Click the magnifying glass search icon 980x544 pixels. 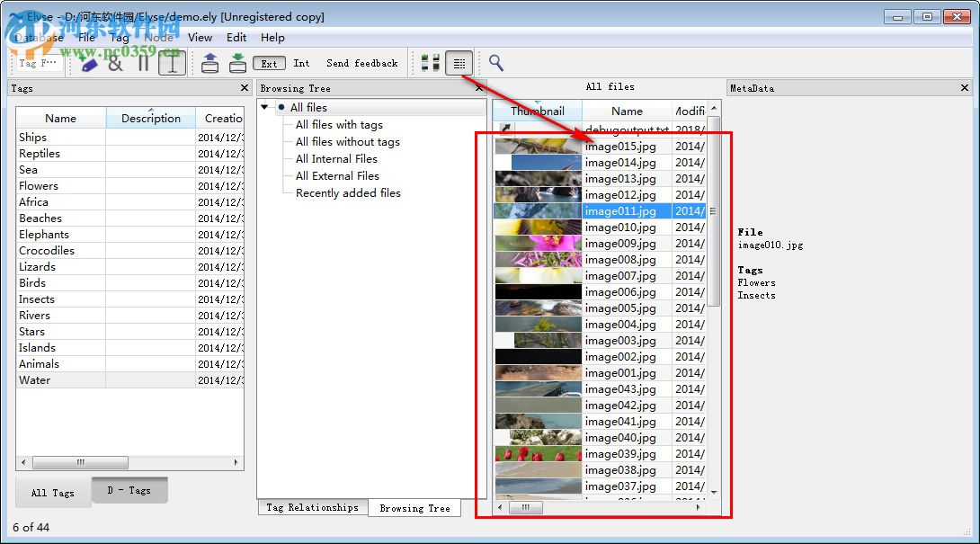click(x=495, y=63)
